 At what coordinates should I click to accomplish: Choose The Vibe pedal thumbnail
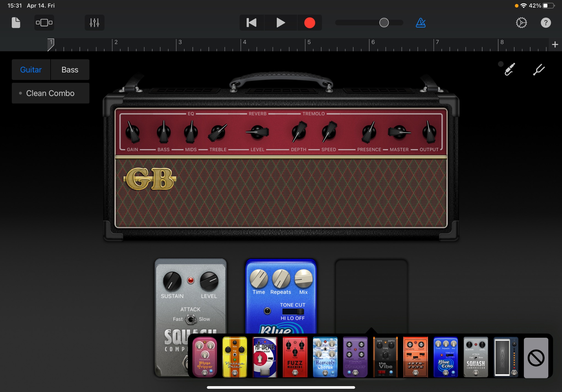click(x=385, y=357)
